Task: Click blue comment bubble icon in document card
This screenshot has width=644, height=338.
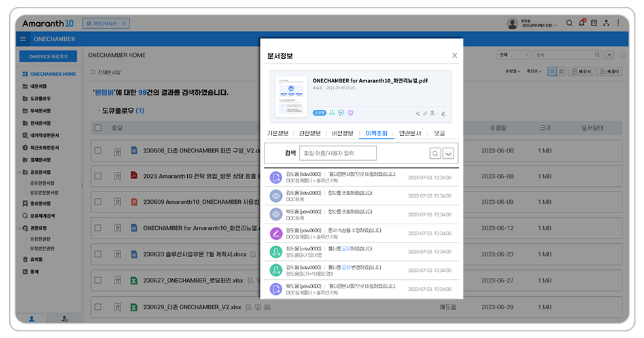Action: pyautogui.click(x=341, y=113)
